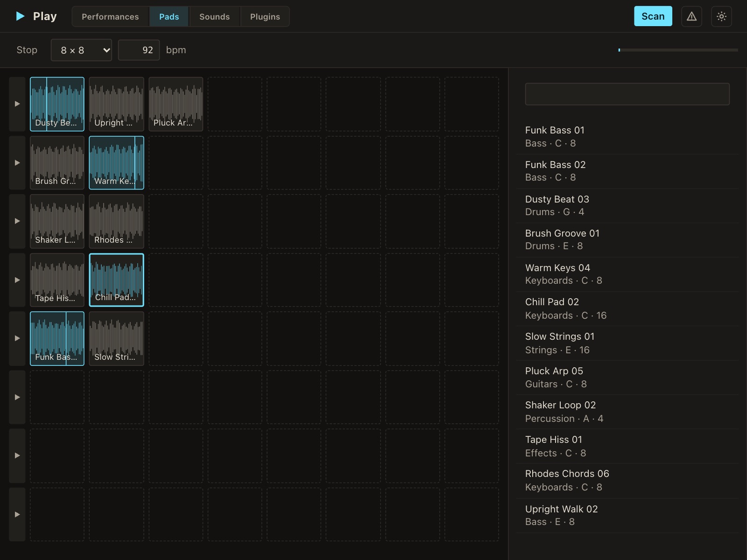Viewport: 747px width, 560px height.
Task: Toggle the Funk Bass pad in the grid
Action: pos(57,338)
